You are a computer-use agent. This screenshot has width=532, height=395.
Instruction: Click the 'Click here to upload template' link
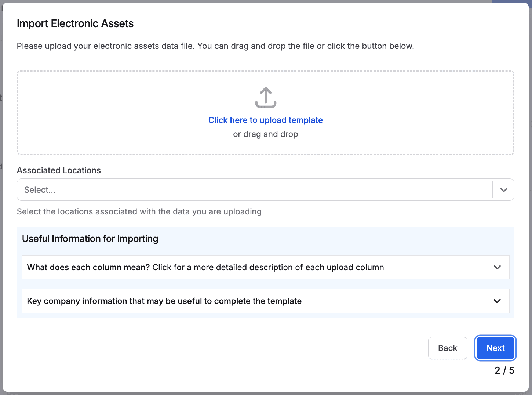(x=265, y=120)
